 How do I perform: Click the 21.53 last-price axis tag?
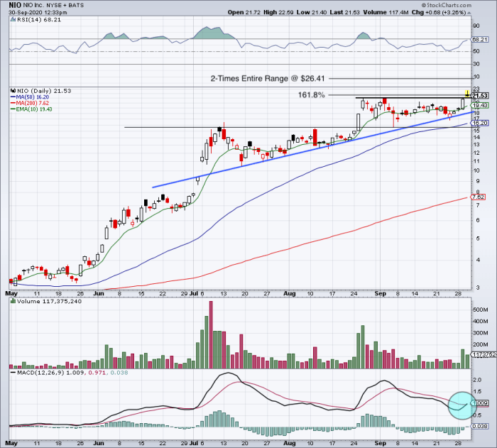[x=480, y=96]
